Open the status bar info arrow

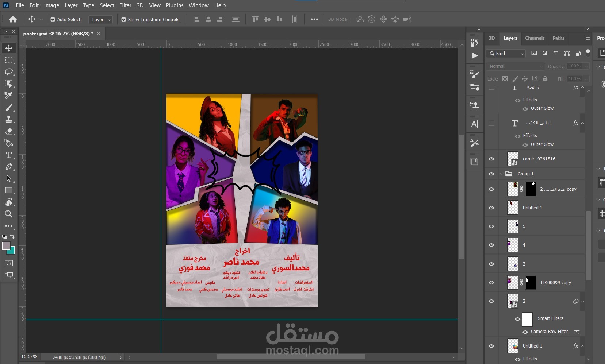point(120,357)
